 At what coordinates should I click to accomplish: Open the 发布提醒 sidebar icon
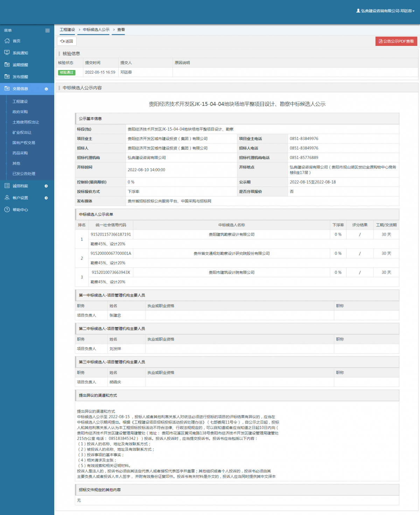[7, 76]
